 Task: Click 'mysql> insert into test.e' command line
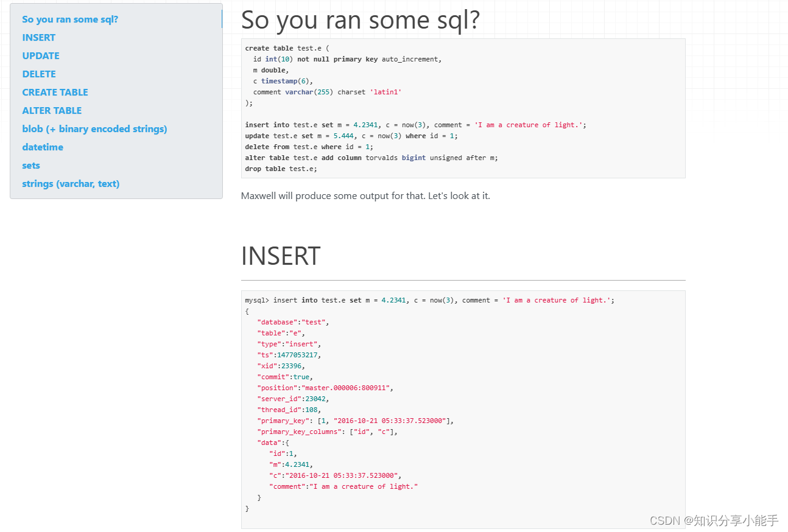430,300
